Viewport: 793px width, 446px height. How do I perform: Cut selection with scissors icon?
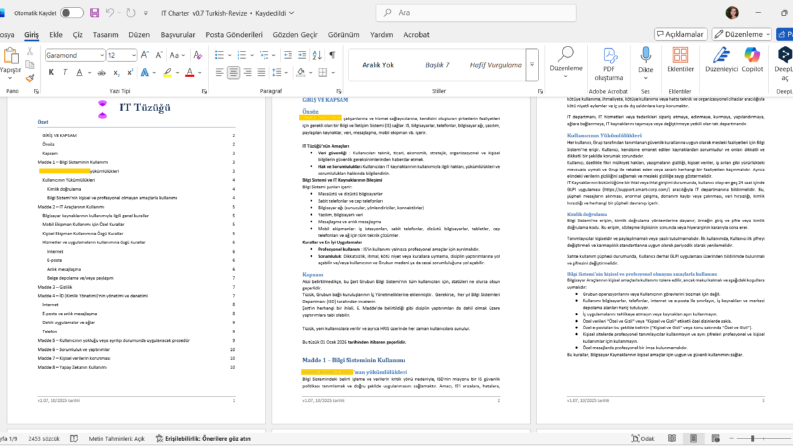click(x=30, y=51)
